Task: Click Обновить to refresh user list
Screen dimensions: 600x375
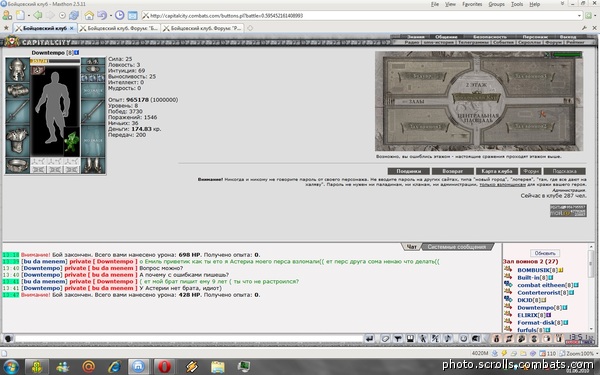Action: point(545,253)
